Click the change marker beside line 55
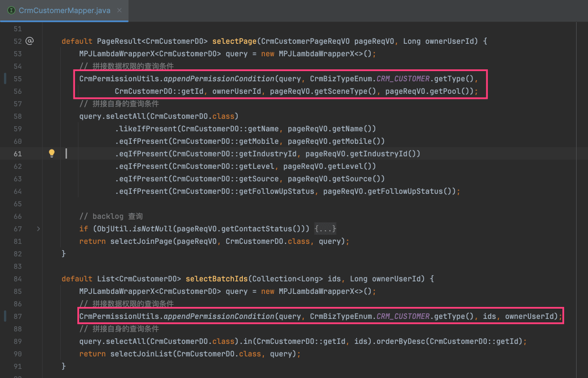The image size is (588, 378). 5,78
